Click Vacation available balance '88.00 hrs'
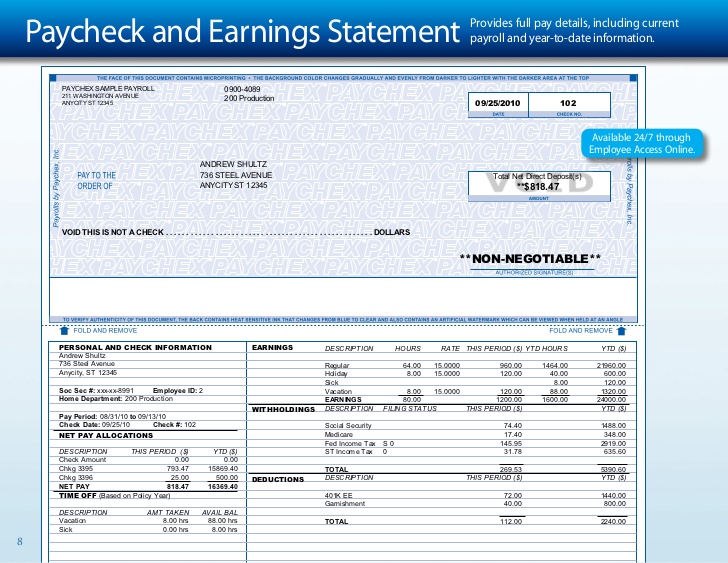This screenshot has width=728, height=563. click(224, 521)
